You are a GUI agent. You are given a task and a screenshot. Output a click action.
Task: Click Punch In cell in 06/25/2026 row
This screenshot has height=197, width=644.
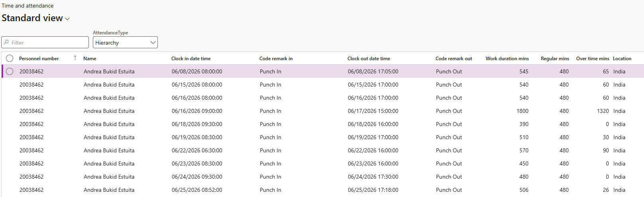coord(270,190)
